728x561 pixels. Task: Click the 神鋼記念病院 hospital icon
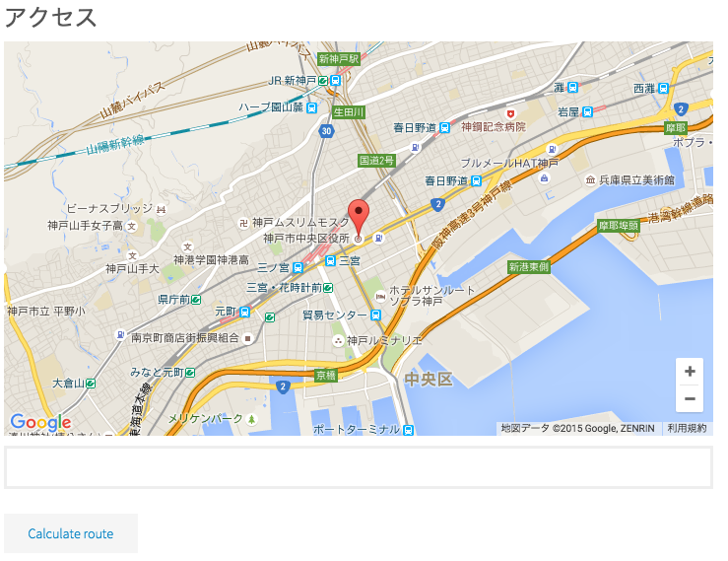[x=510, y=113]
